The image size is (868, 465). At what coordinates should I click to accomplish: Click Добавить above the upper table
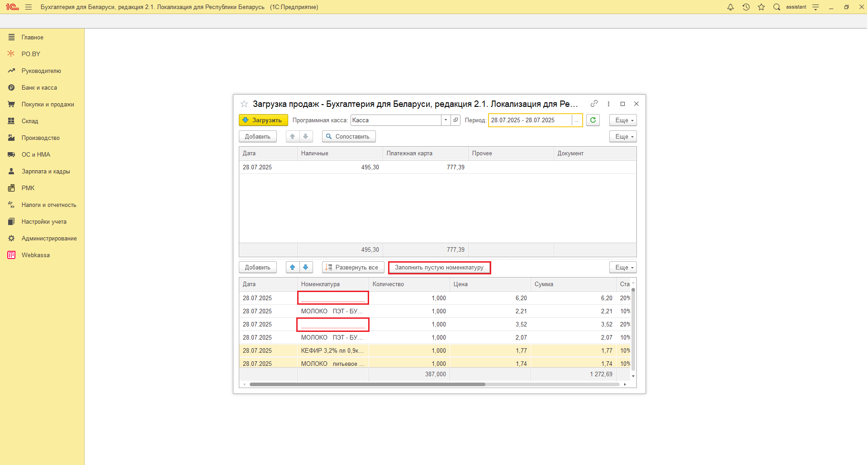click(258, 136)
